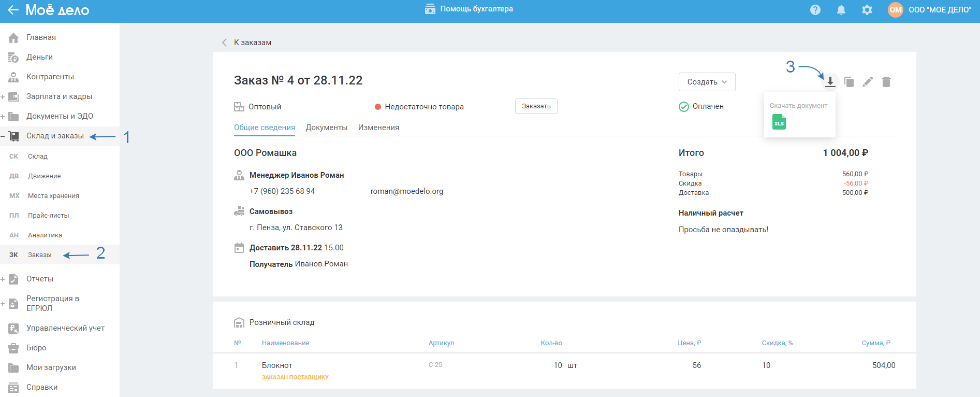Screen dimensions: 980x397
Task: Open settings gear icon in header
Action: 867,10
